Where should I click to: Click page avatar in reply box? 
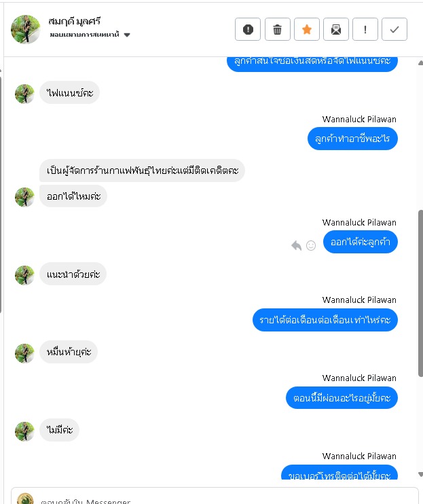pos(25,499)
